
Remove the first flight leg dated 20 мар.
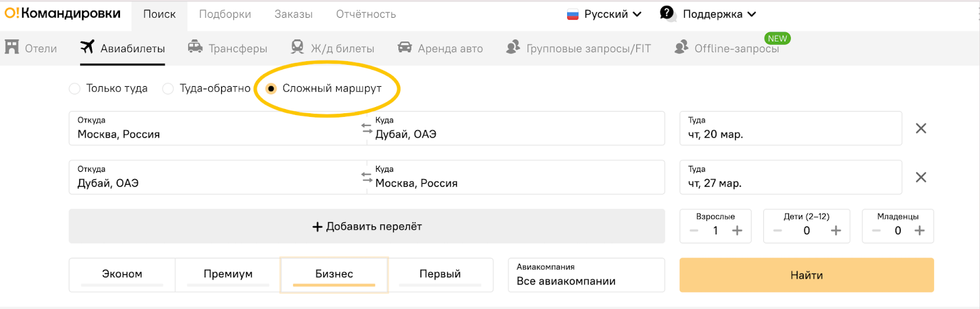[921, 128]
